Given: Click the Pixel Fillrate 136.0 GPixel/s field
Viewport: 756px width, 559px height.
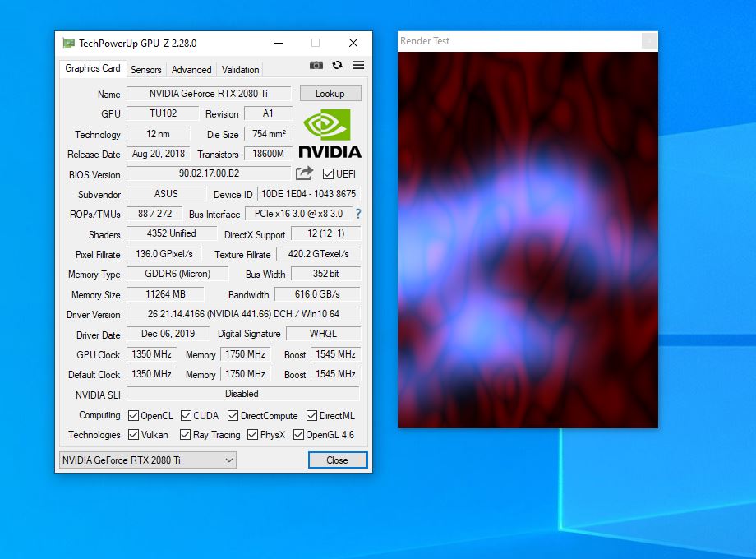Looking at the screenshot, I should tap(164, 254).
